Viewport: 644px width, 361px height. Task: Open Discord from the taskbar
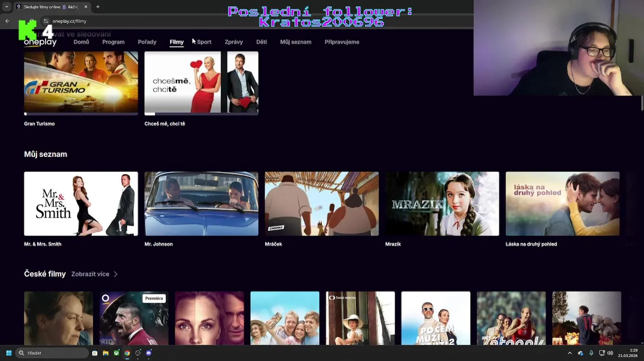pyautogui.click(x=149, y=353)
